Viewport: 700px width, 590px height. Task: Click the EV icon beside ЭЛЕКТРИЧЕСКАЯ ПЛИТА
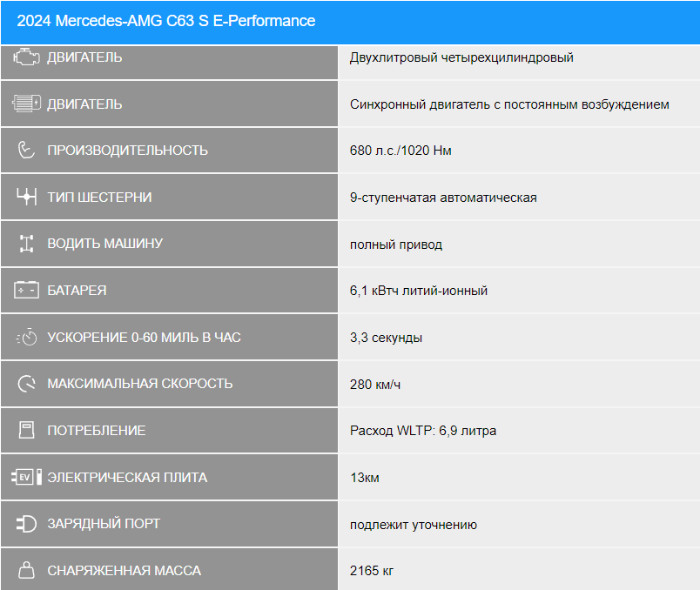pyautogui.click(x=26, y=477)
